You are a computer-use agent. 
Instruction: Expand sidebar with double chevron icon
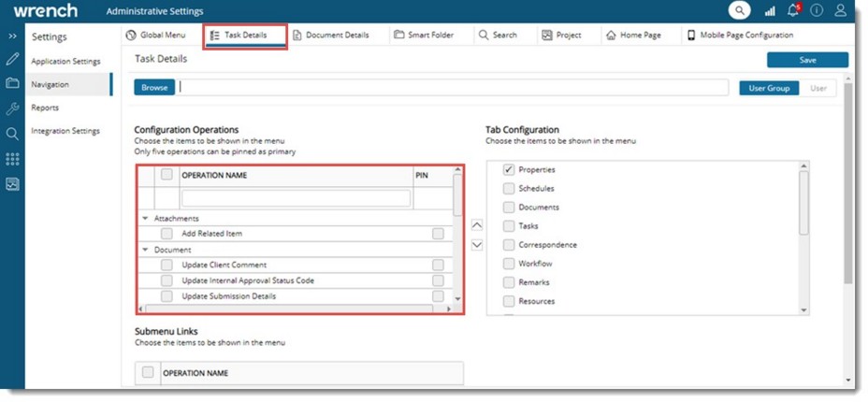pyautogui.click(x=12, y=36)
